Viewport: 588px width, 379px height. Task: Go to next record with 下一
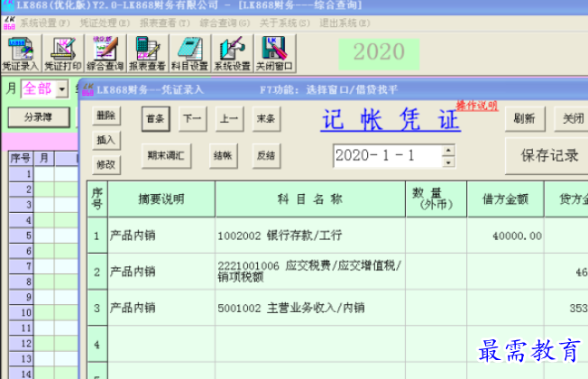192,119
